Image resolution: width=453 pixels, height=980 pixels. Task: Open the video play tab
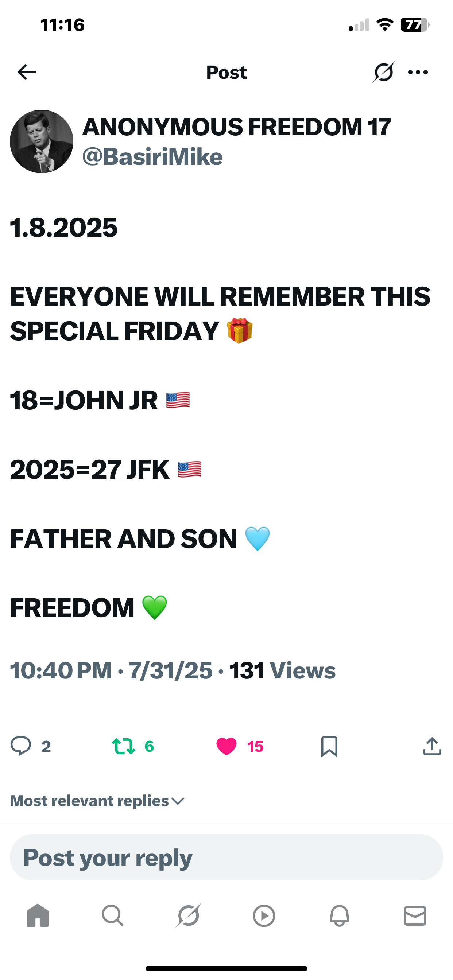(264, 915)
